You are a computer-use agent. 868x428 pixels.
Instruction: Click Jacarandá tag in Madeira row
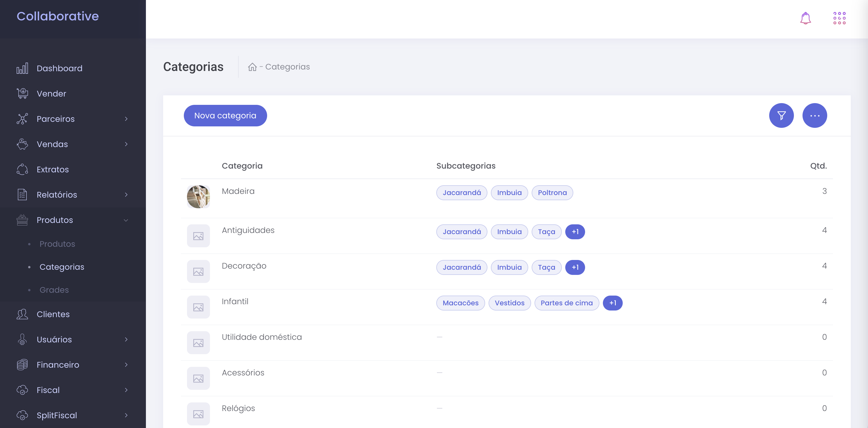click(x=462, y=193)
